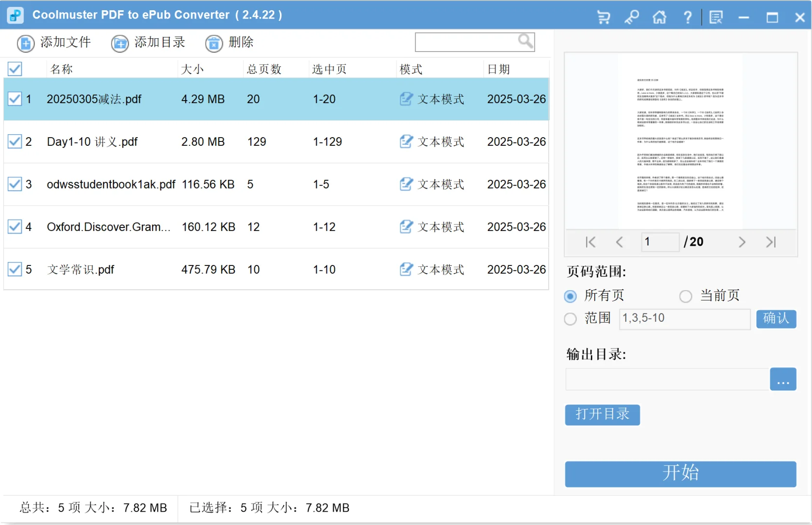Select the file name Oxford.Discover.Gram...
812x525 pixels.
108,227
